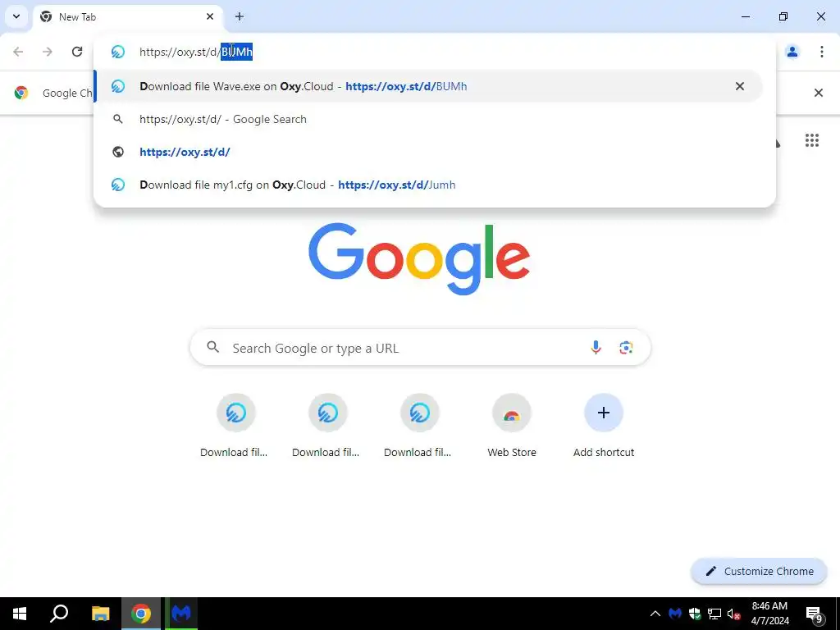Click Chrome icon in taskbar

pyautogui.click(x=141, y=614)
